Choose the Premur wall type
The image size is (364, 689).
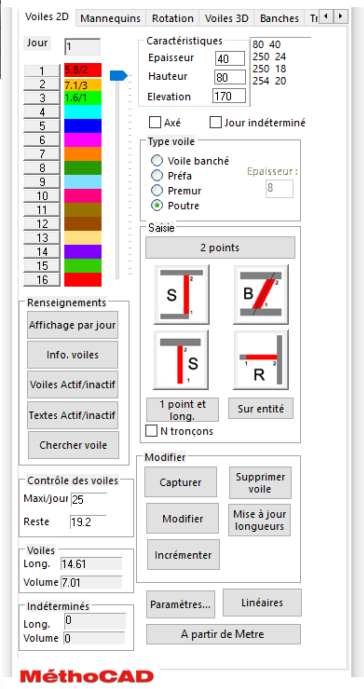click(x=157, y=191)
